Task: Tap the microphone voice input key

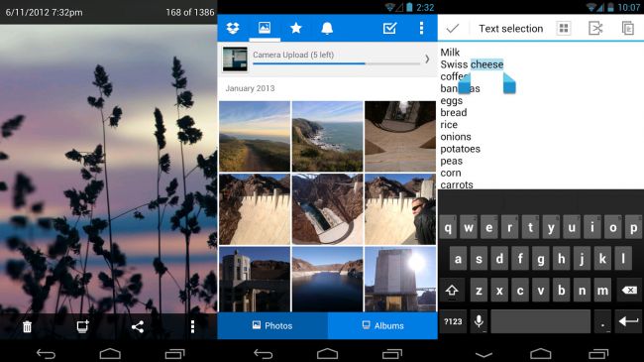Action: pos(479,321)
